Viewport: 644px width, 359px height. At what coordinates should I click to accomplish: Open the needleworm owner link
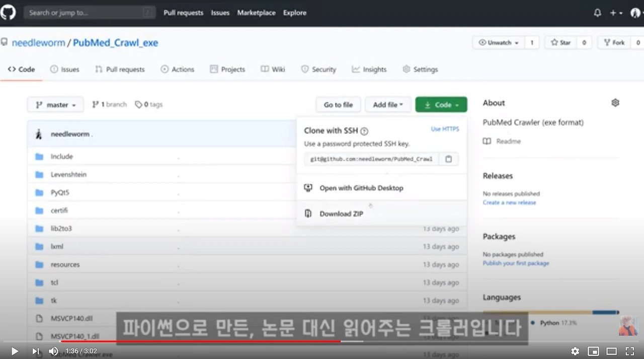39,43
